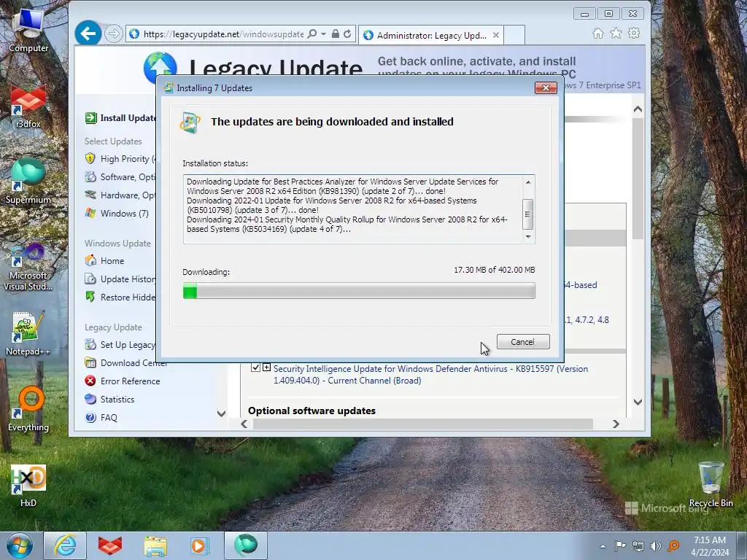
Task: Open Action Center flag icon
Action: [620, 546]
